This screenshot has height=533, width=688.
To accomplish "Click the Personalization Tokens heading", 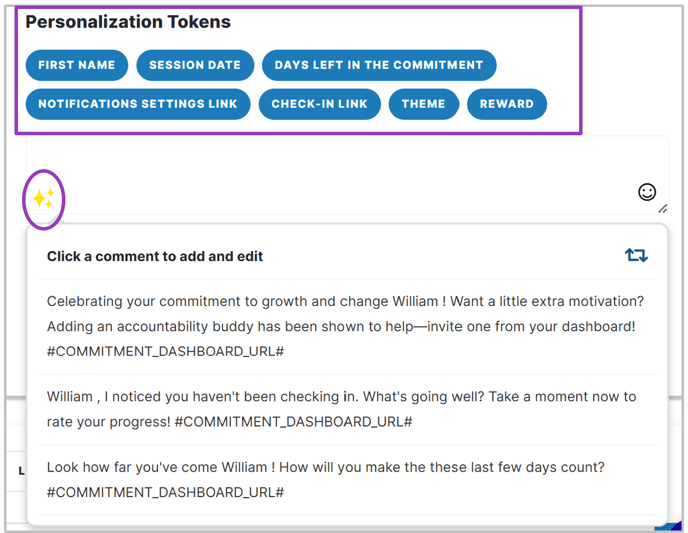I will coord(128,22).
